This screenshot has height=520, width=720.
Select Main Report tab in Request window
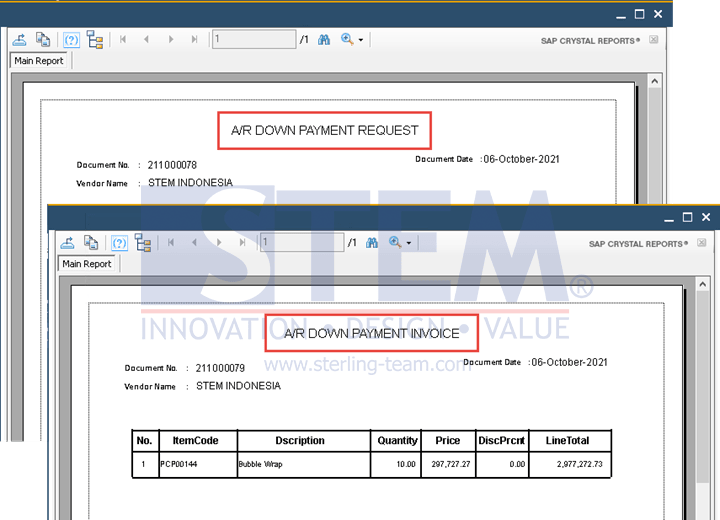point(39,61)
